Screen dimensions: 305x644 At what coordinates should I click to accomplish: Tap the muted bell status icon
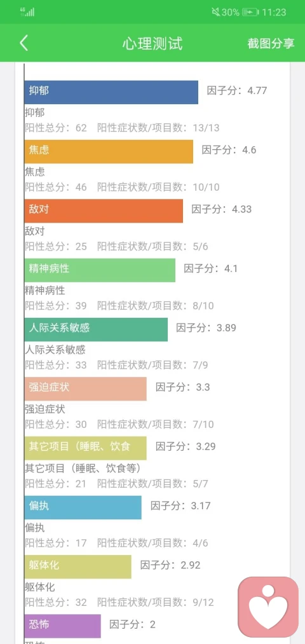tap(216, 12)
